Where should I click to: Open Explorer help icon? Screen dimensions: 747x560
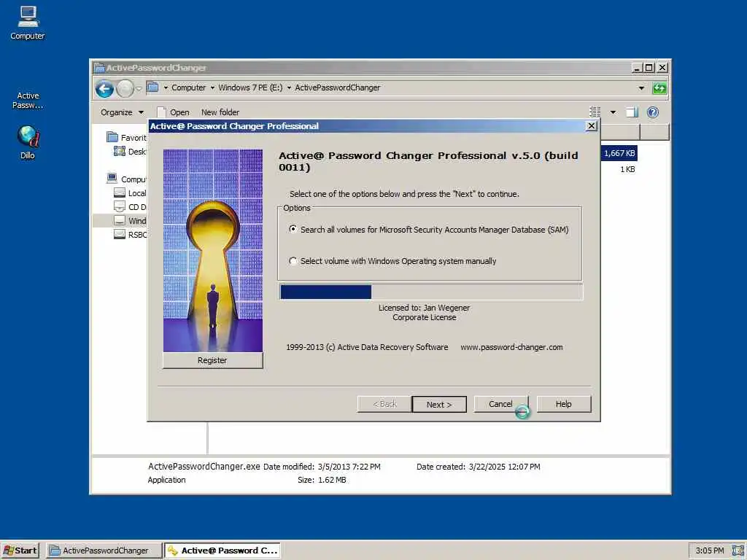coord(653,112)
